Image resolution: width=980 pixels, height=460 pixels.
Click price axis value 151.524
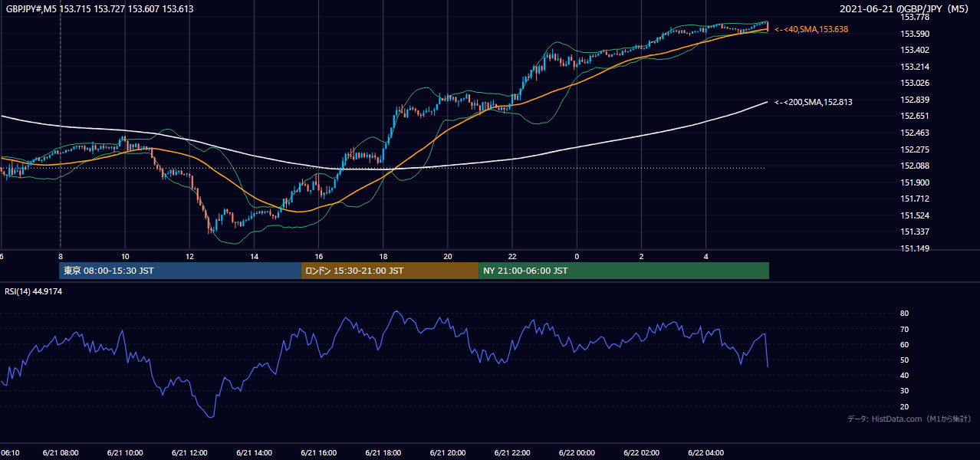click(x=914, y=215)
